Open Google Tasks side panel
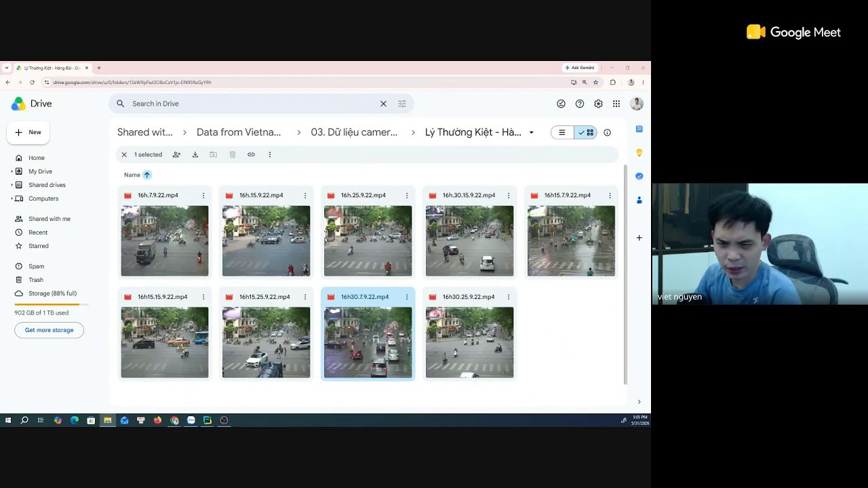Image resolution: width=868 pixels, height=488 pixels. (639, 176)
